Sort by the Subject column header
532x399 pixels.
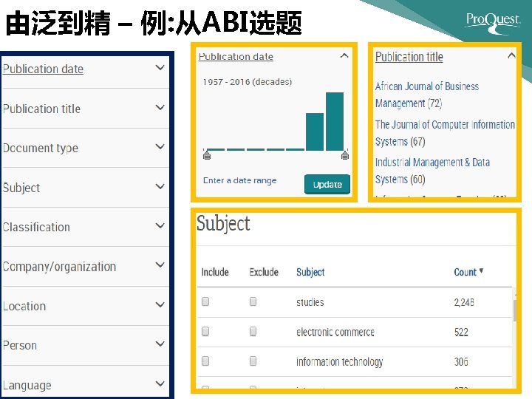310,272
